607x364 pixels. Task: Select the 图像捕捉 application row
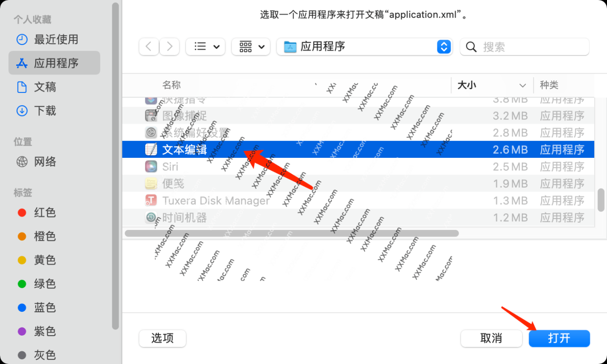pos(359,115)
